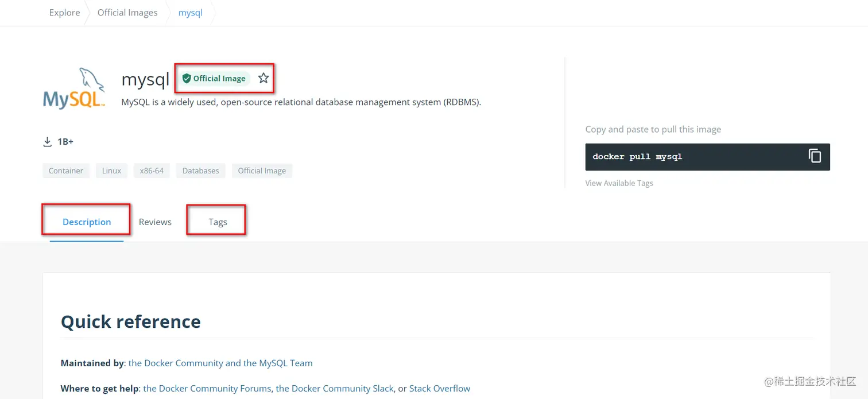Viewport: 868px width, 399px height.
Task: Click the download count icon beside 1B+
Action: tap(48, 141)
